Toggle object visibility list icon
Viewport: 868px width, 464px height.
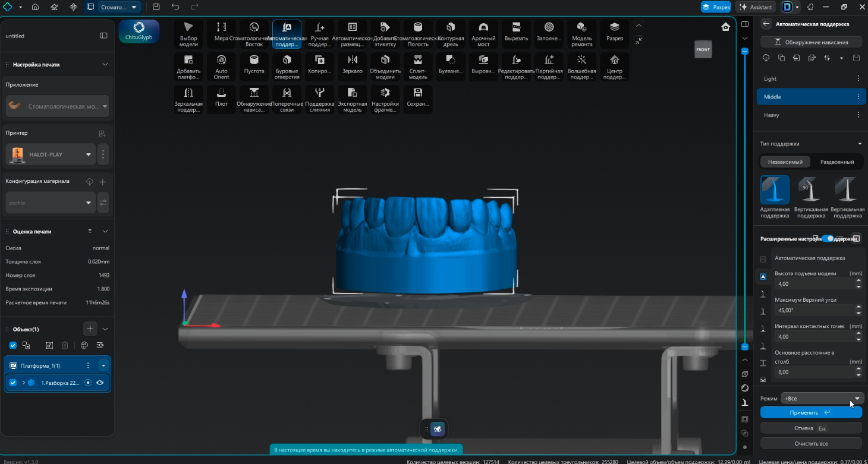tap(100, 345)
